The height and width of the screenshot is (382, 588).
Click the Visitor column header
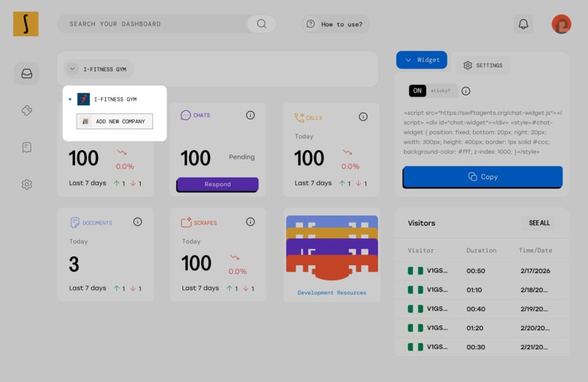[x=421, y=250]
